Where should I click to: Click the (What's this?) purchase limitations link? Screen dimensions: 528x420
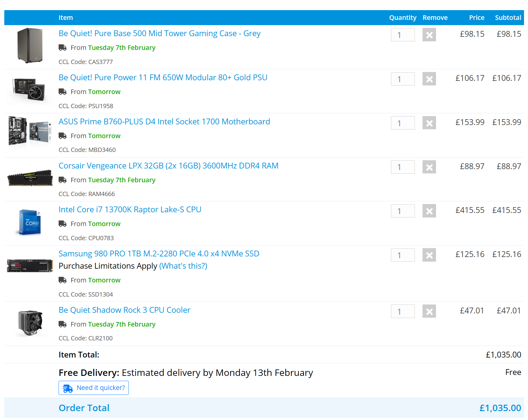[x=183, y=266]
